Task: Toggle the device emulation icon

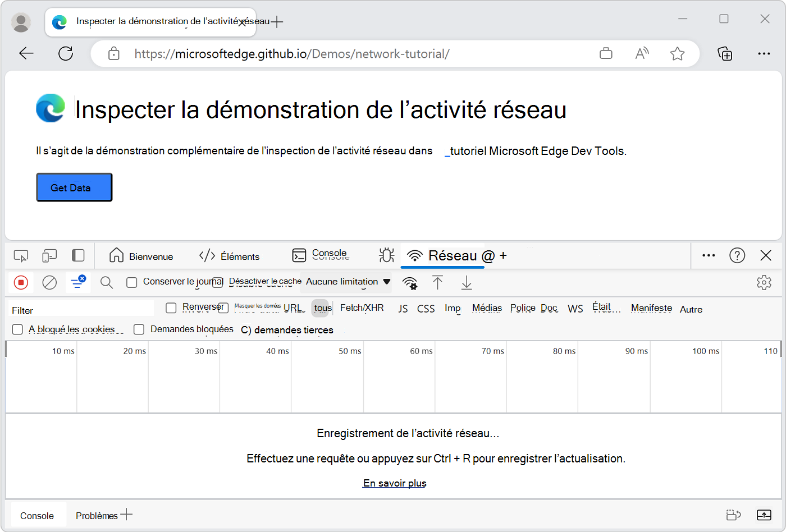Action: click(49, 255)
